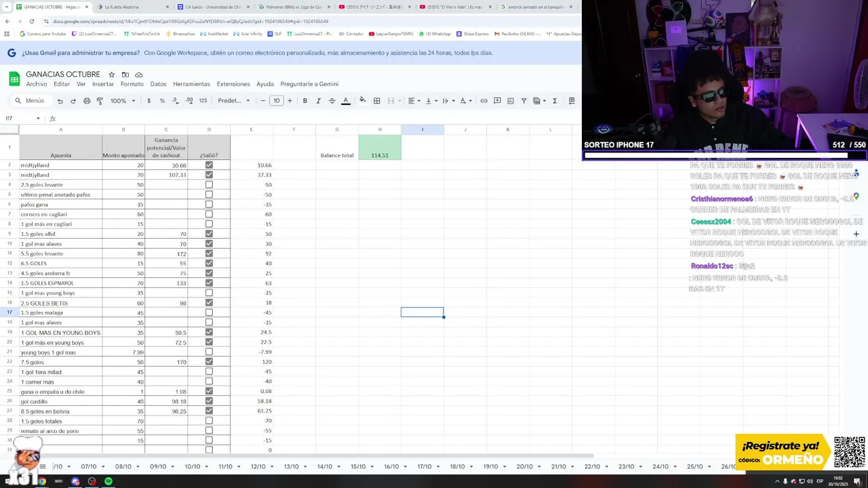This screenshot has height=488, width=868.
Task: Open the Google Sheets home logo
Action: (14, 79)
